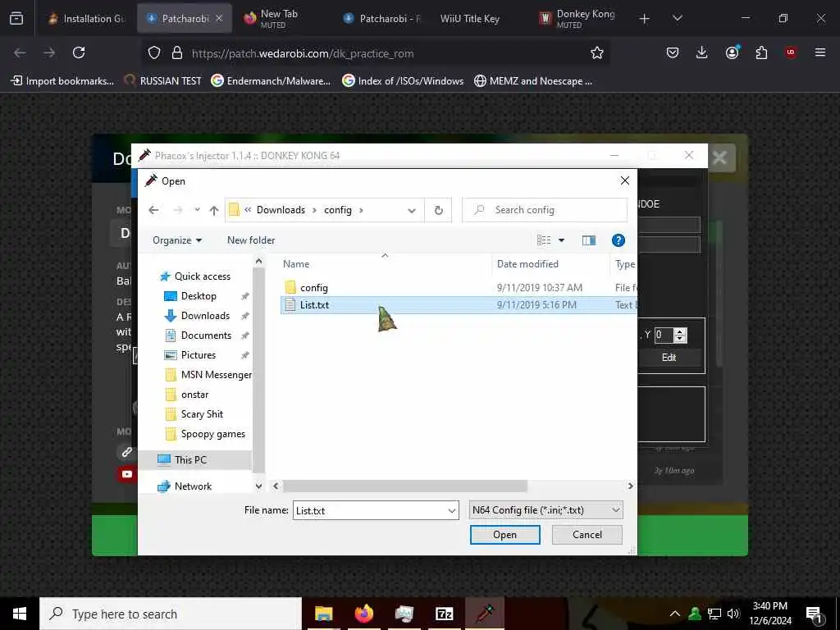Screen dimensions: 840x630
Task: Show the site security shield info
Action: 154,52
